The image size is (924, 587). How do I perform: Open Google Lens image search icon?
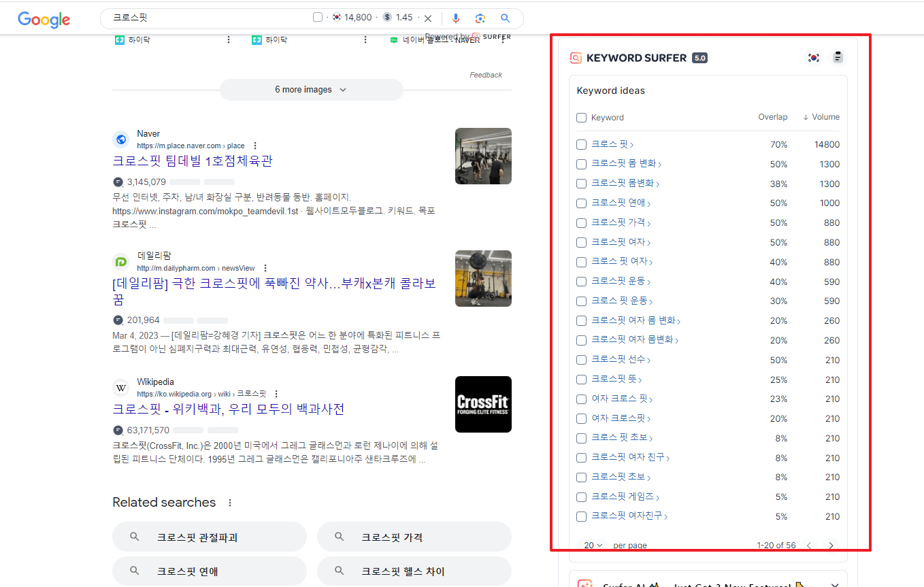click(x=480, y=18)
